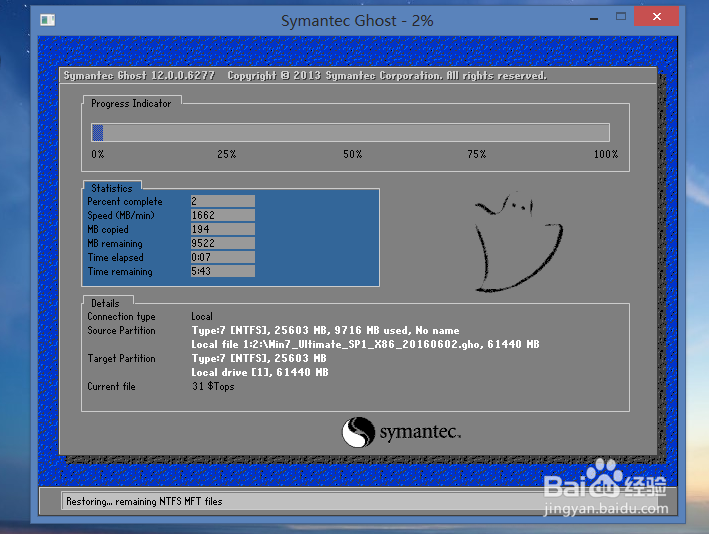709x534 pixels.
Task: Click the symantec wordmark text
Action: 421,432
